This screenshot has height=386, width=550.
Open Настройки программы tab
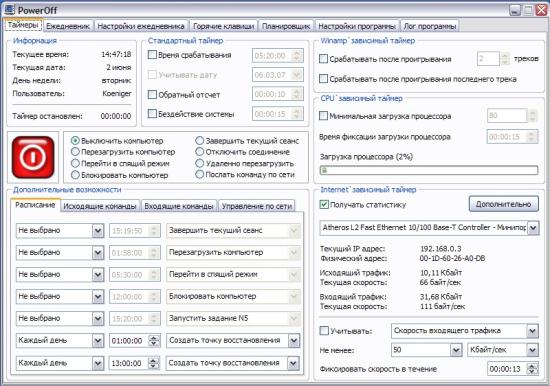(x=357, y=26)
